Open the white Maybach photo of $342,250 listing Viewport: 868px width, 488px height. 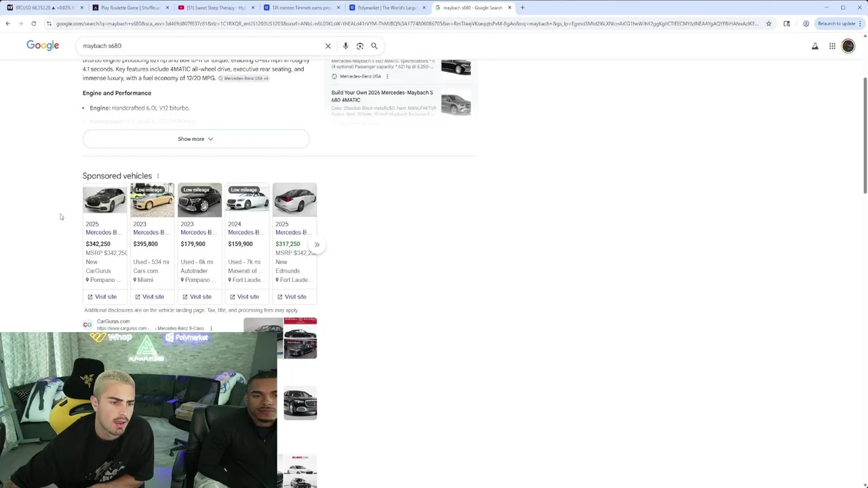(104, 200)
